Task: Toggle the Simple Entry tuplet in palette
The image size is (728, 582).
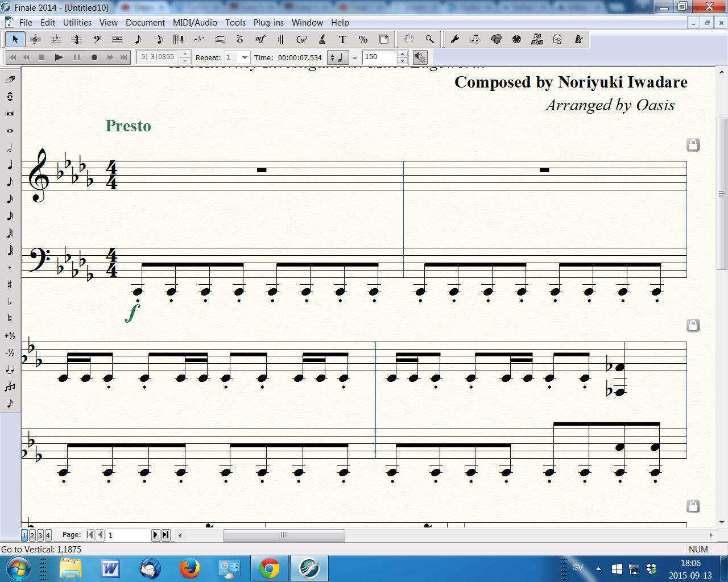Action: pyautogui.click(x=10, y=386)
